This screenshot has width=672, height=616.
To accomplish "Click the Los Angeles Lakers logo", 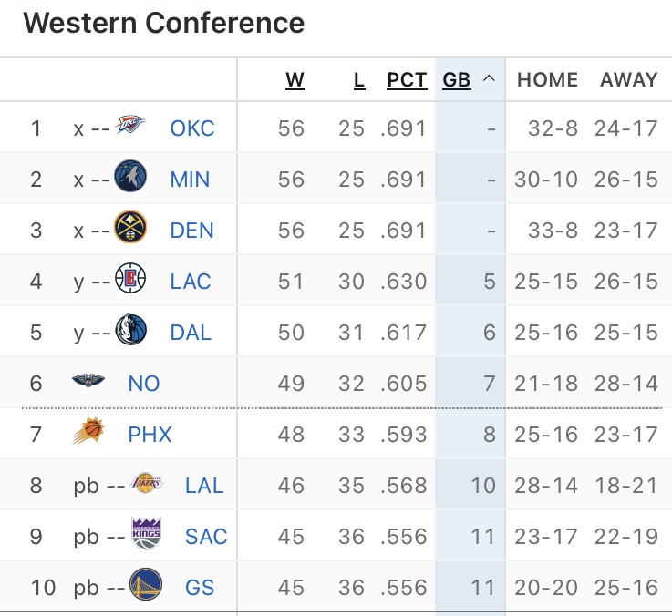I will (148, 484).
